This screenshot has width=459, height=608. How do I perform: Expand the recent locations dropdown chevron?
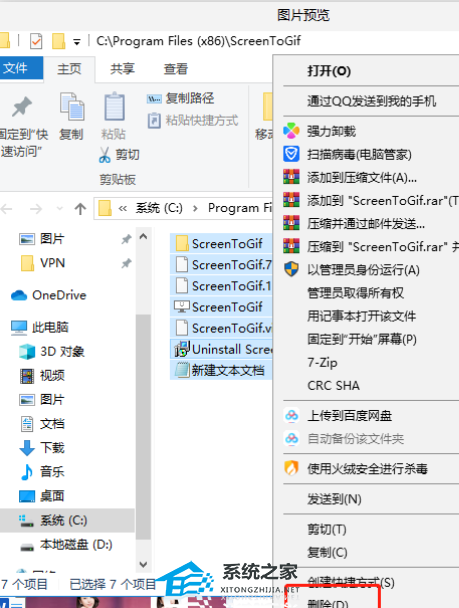[x=60, y=209]
